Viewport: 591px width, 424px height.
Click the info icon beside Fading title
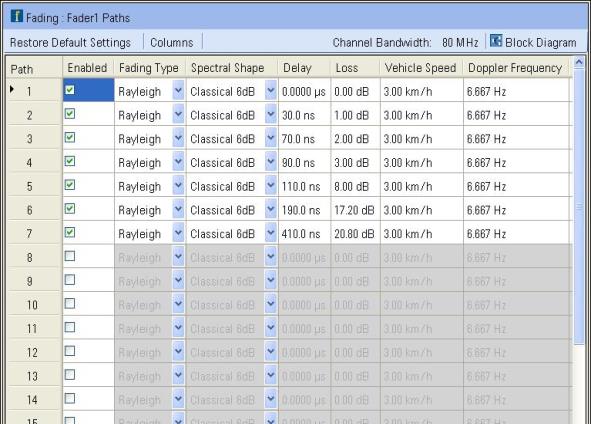(17, 16)
